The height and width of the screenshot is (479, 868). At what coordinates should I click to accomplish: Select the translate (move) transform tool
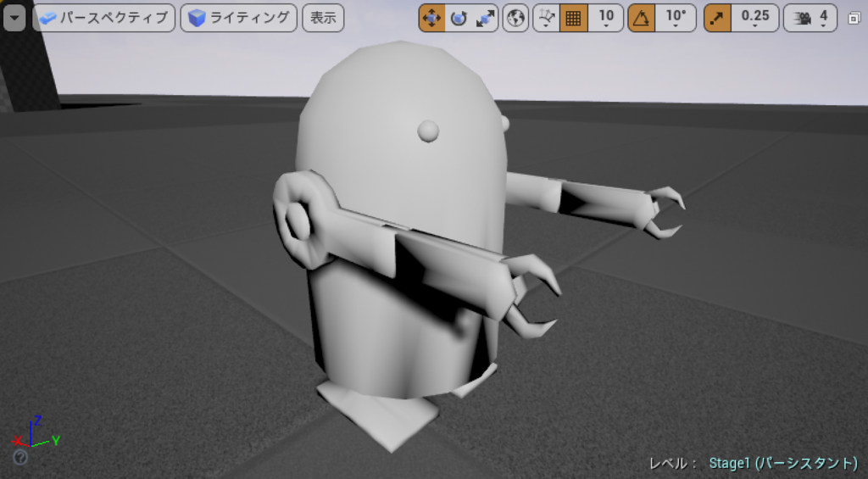click(x=431, y=19)
